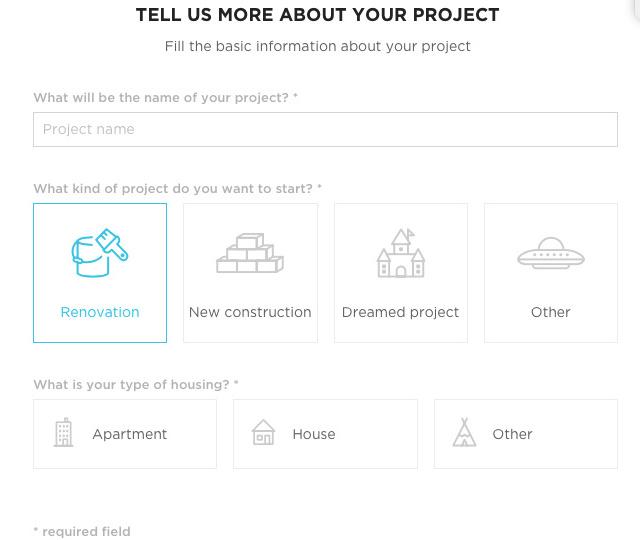640x540 pixels.
Task: Click the brick stack New construction icon
Action: point(250,253)
